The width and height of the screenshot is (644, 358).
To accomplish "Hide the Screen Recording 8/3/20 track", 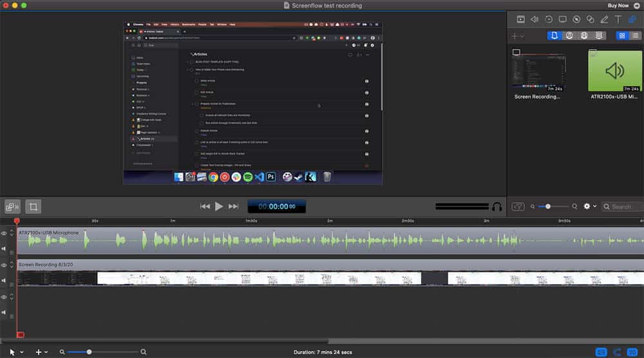I will [x=4, y=265].
